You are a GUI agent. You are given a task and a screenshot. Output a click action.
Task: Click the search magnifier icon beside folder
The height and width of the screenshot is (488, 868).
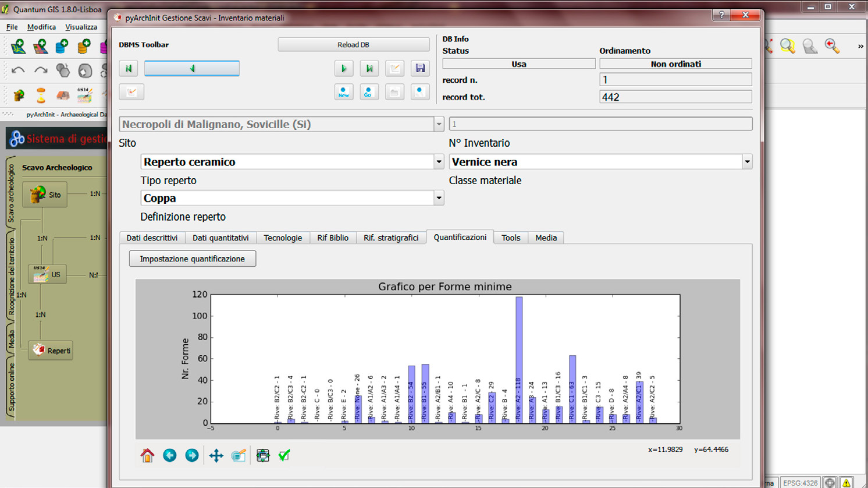tap(420, 92)
